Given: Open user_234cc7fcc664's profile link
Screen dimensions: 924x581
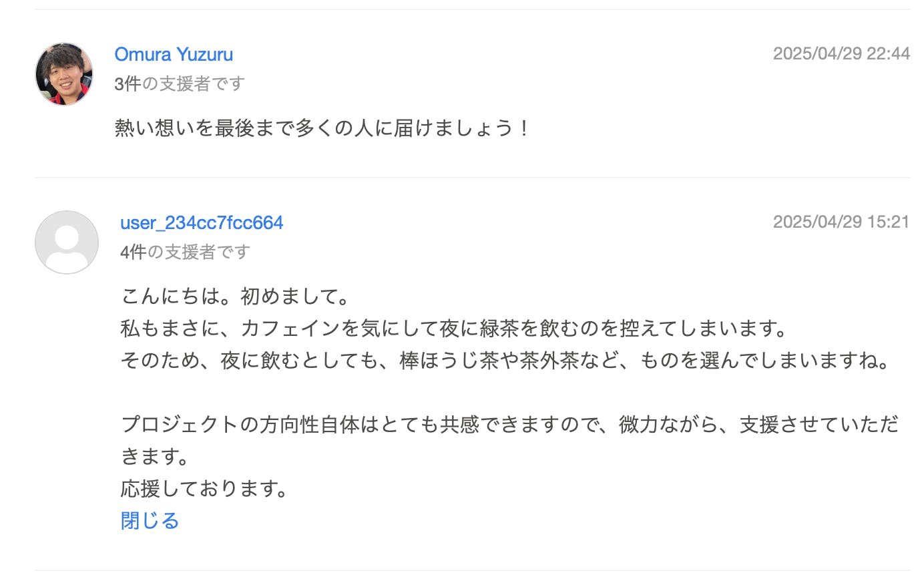Looking at the screenshot, I should click(x=202, y=222).
